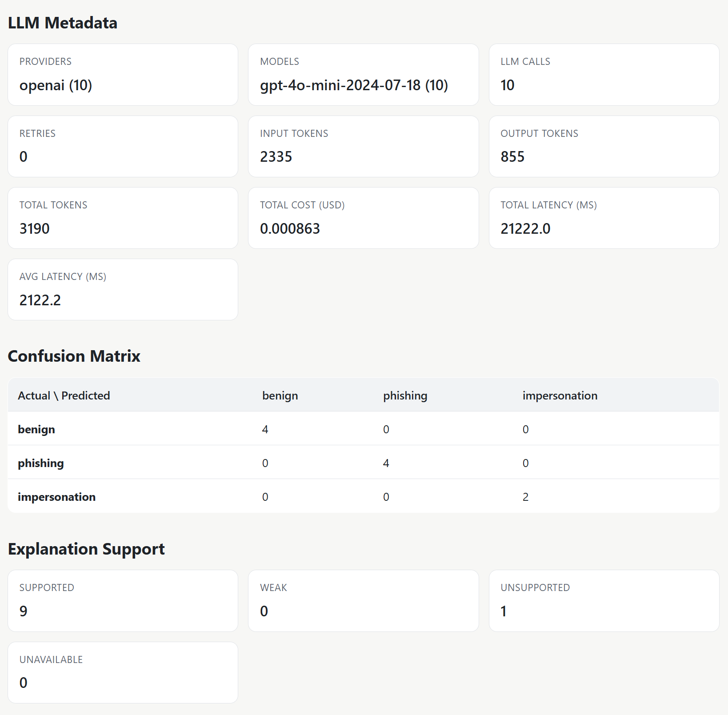Image resolution: width=728 pixels, height=715 pixels.
Task: Select the bold "impersonation" actual row label
Action: (x=57, y=497)
